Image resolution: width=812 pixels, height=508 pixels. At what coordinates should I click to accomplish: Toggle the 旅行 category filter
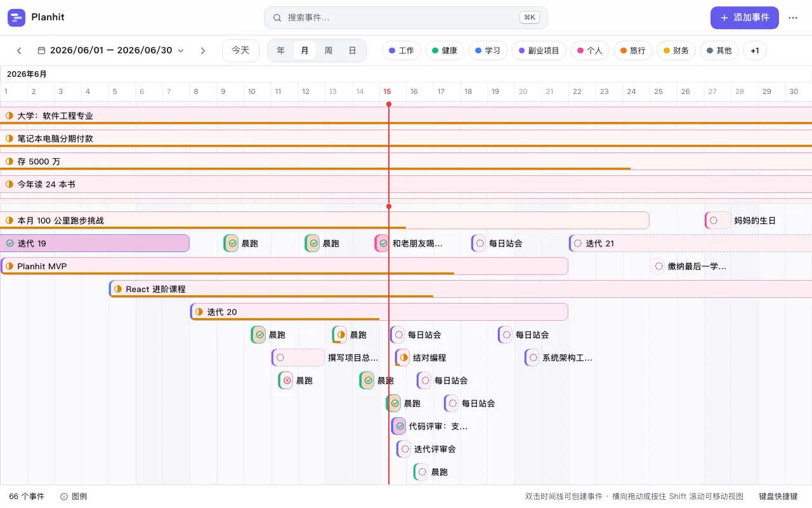click(x=633, y=51)
